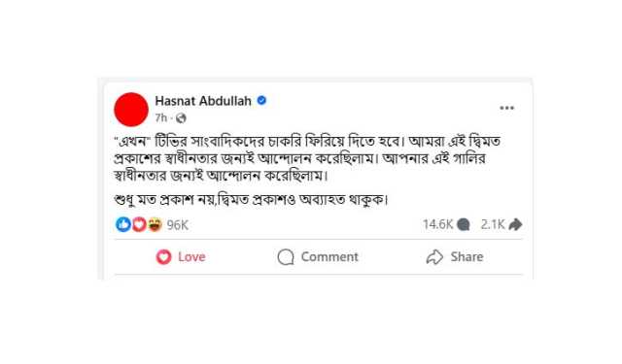Open the 7h post timestamp
Image resolution: width=622 pixels, height=364 pixels.
161,118
